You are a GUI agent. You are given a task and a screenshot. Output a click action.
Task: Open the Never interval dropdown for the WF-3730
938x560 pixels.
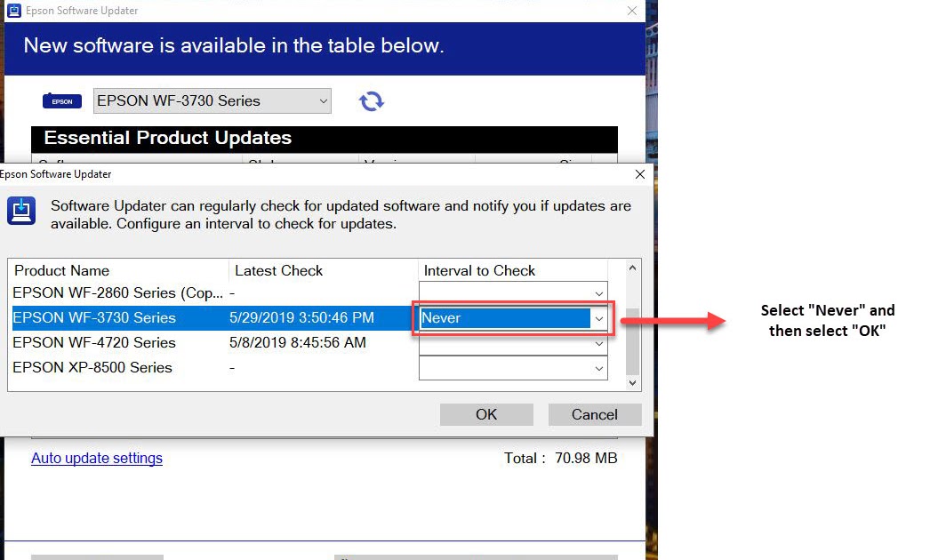(x=513, y=317)
